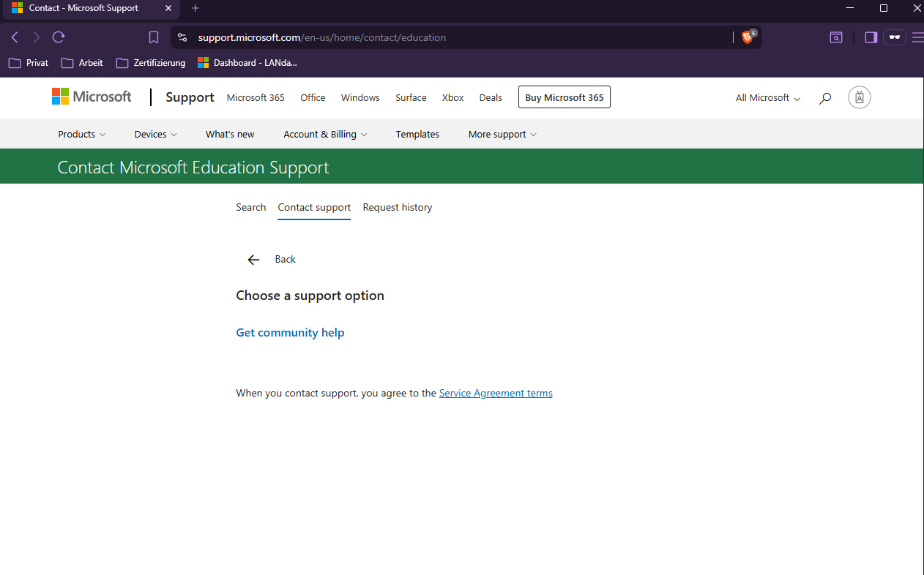
Task: Open a new tab with the plus icon
Action: 195,8
